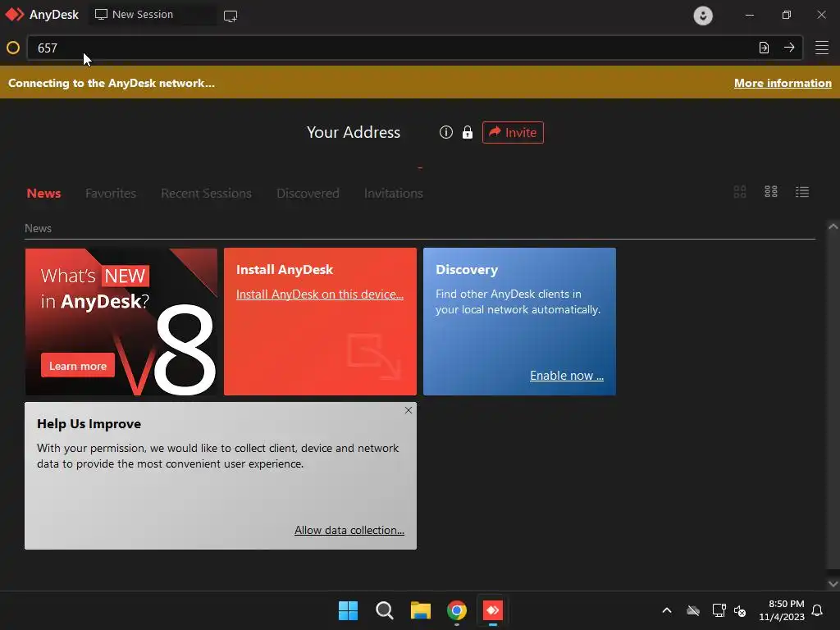Switch to large tiles view
This screenshot has width=840, height=630.
pyautogui.click(x=740, y=192)
